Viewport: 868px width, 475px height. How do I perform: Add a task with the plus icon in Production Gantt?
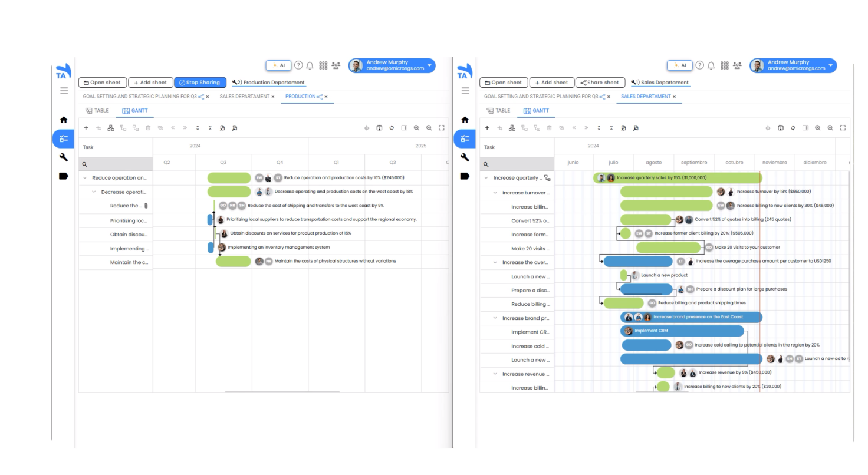86,128
